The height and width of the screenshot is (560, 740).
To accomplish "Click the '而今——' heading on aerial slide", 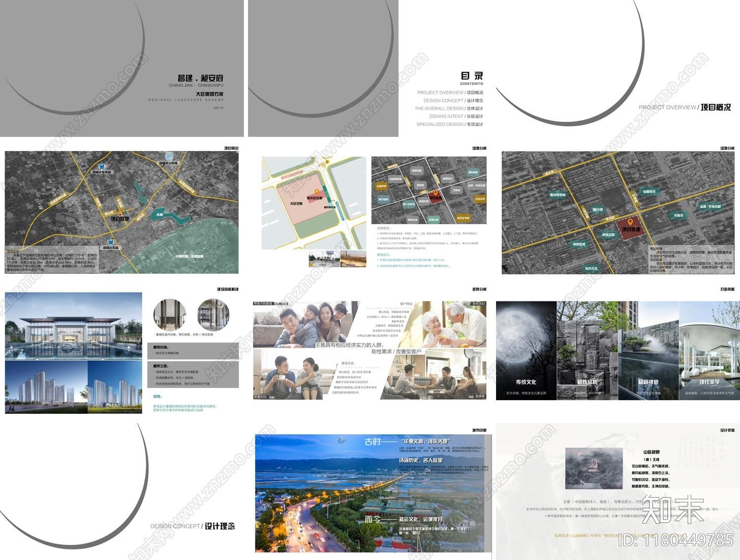I will [x=380, y=520].
